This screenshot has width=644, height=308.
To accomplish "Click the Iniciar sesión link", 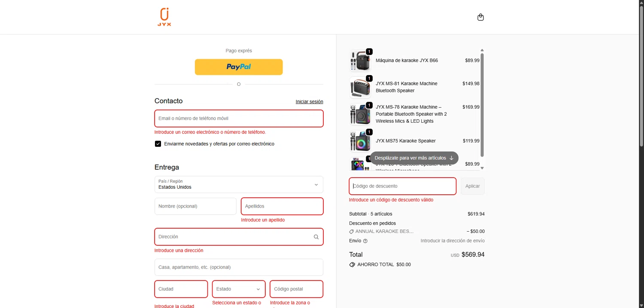I will coord(309,102).
